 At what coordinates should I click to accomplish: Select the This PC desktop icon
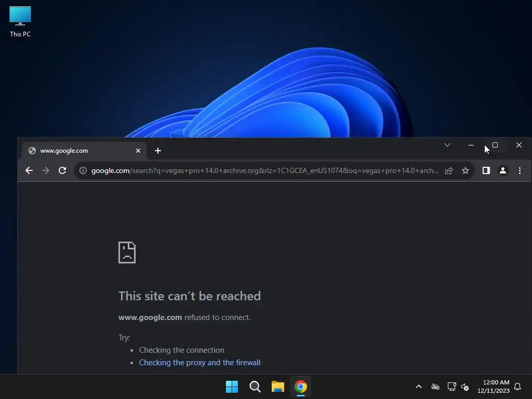point(20,22)
